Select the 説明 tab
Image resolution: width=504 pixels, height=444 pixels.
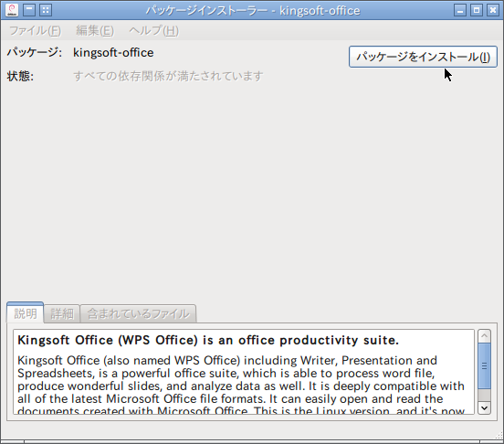point(26,313)
